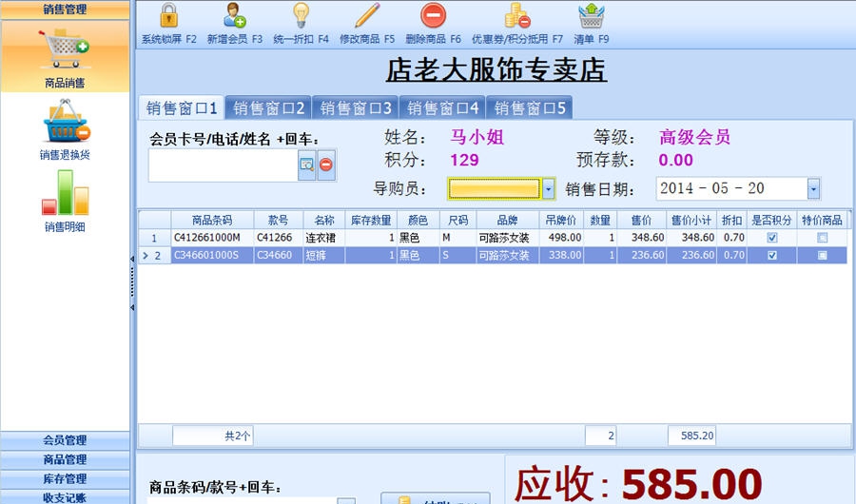
Task: Select style number cell C41266
Action: (279, 238)
